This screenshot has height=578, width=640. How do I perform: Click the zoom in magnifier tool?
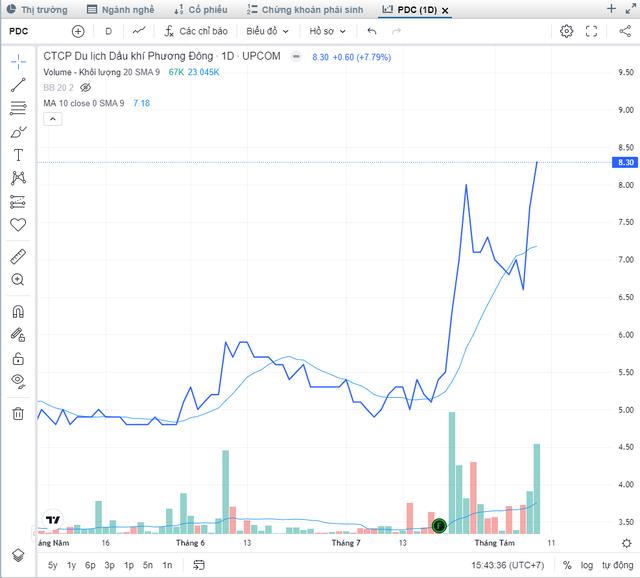point(18,280)
